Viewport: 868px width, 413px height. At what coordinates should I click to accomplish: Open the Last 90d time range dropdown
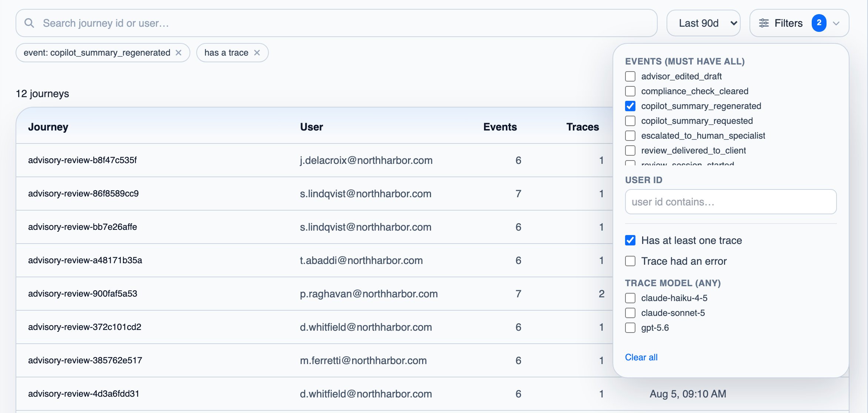(703, 23)
